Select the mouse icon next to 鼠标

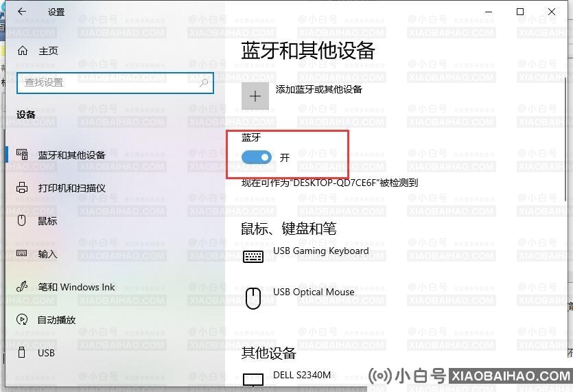click(22, 220)
